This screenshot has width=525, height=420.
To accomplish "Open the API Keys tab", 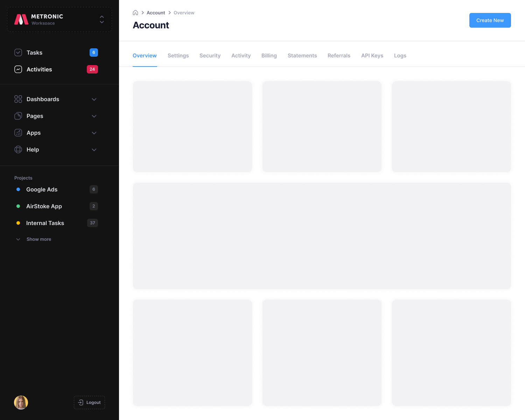I will pyautogui.click(x=372, y=56).
